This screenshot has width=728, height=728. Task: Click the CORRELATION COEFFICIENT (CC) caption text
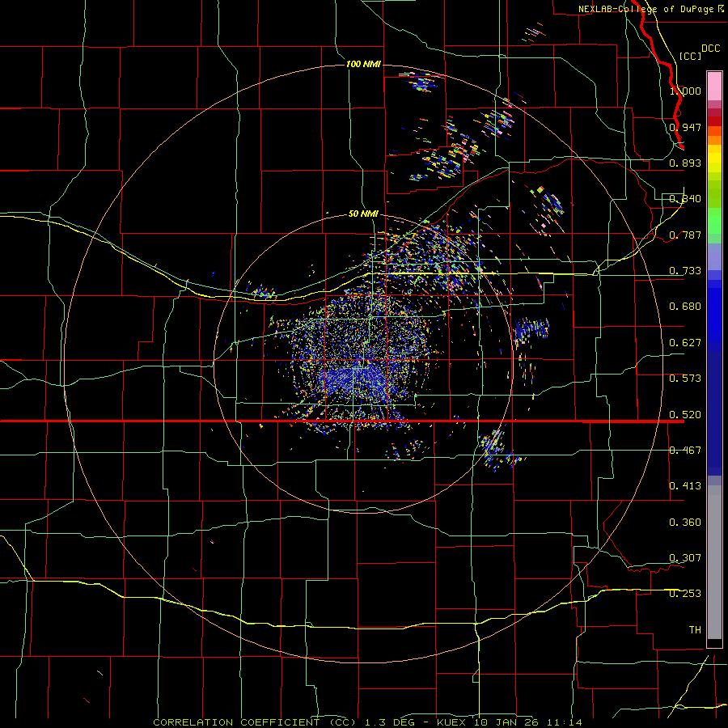255,722
